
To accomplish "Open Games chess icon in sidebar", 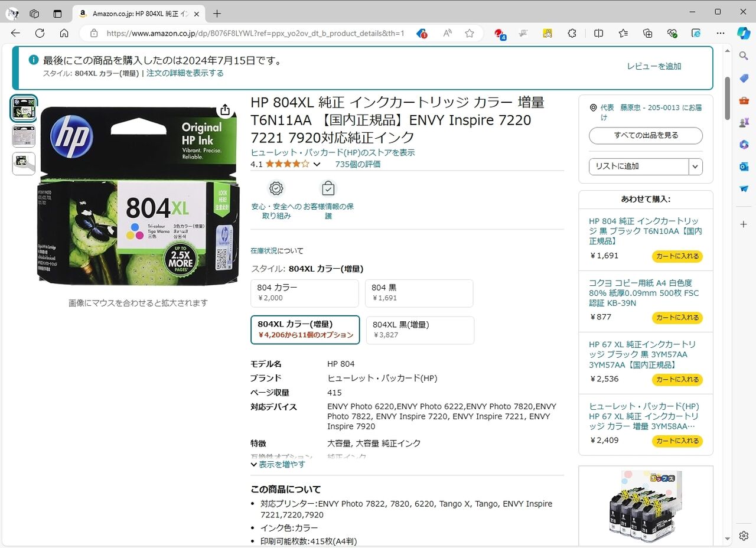I will [x=744, y=123].
